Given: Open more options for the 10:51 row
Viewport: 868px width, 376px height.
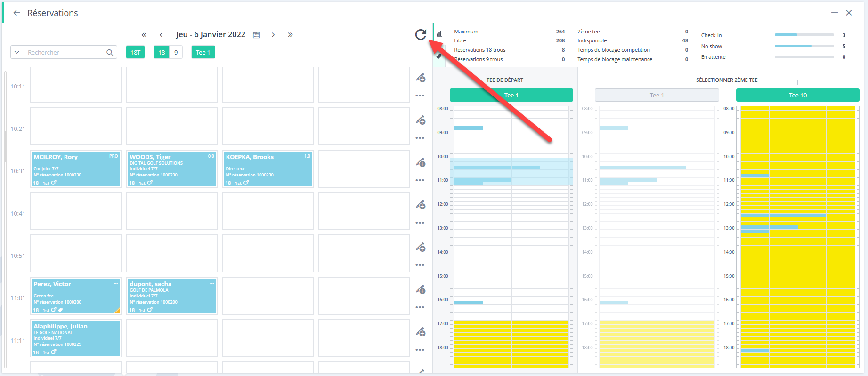Looking at the screenshot, I should tap(420, 265).
